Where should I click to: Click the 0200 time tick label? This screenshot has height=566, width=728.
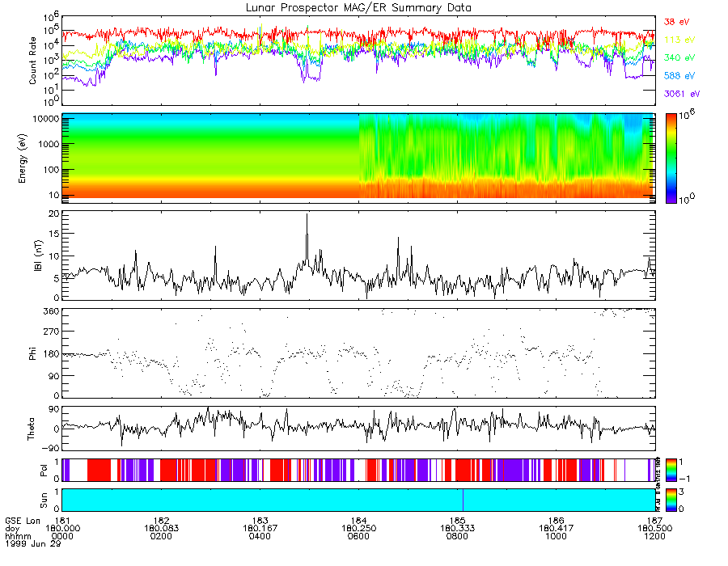click(160, 534)
